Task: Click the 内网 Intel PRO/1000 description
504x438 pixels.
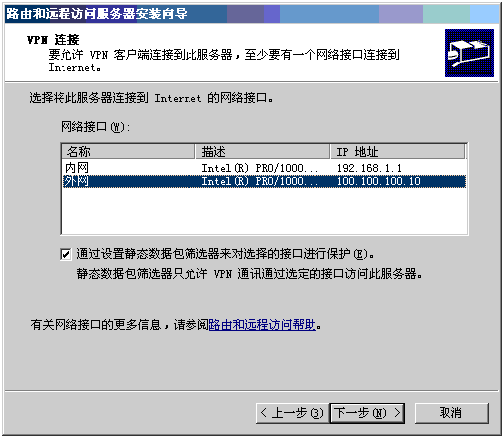Action: coord(260,168)
